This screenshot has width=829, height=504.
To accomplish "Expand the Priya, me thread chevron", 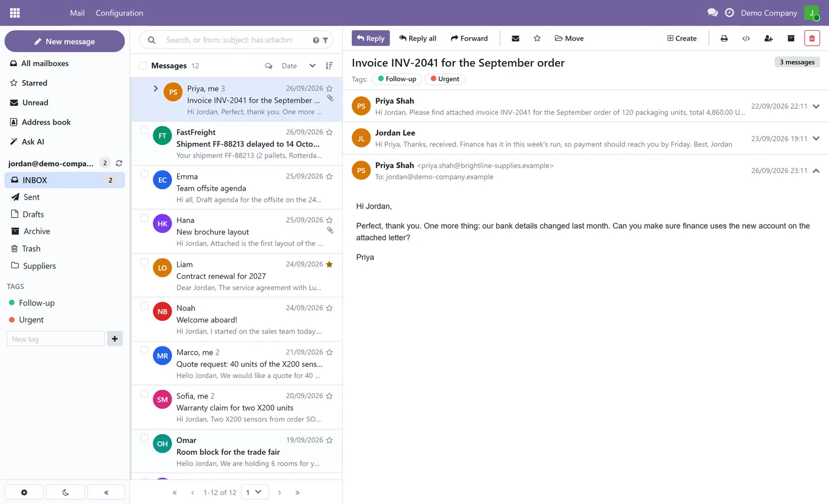I will click(156, 88).
